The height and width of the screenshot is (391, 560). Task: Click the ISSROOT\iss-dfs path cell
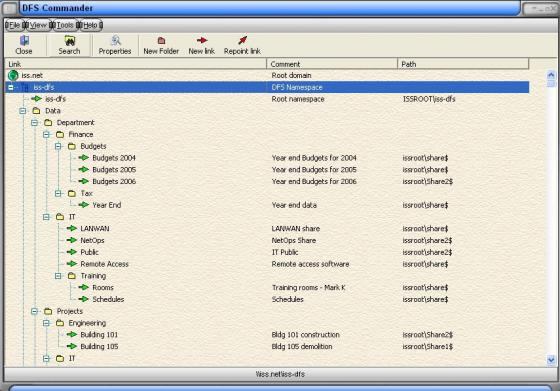(x=429, y=99)
